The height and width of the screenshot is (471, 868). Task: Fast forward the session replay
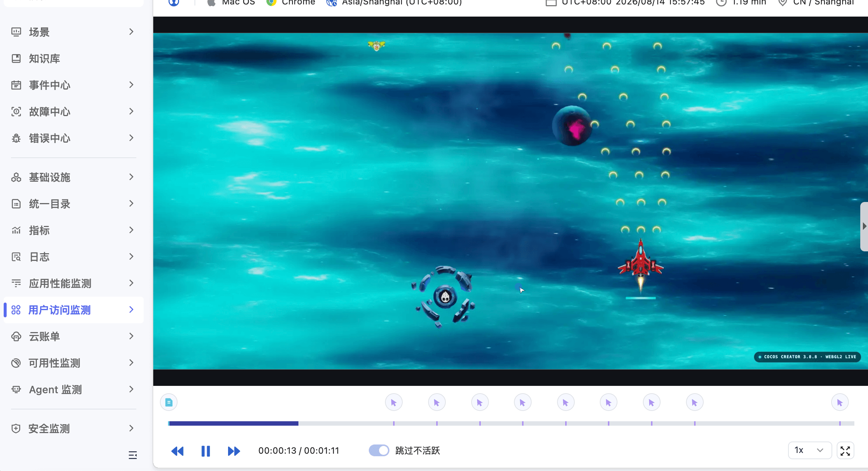[x=234, y=451]
